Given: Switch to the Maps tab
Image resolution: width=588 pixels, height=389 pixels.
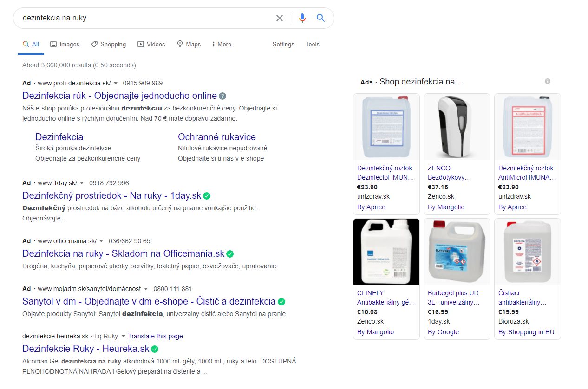Looking at the screenshot, I should 189,44.
